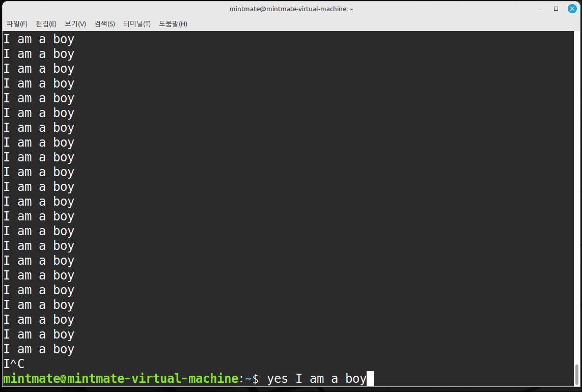Screen dimensions: 582x392
Task: Close the terminal window
Action: [x=572, y=9]
